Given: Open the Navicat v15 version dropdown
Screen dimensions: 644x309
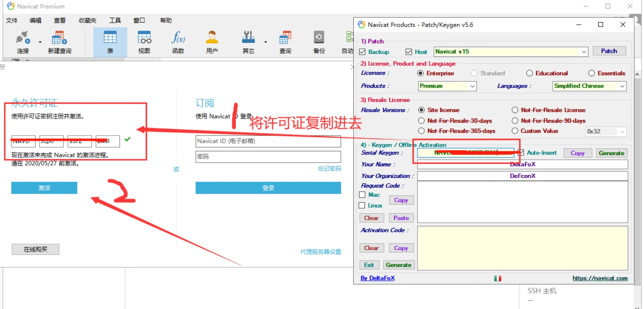Looking at the screenshot, I should [x=511, y=52].
